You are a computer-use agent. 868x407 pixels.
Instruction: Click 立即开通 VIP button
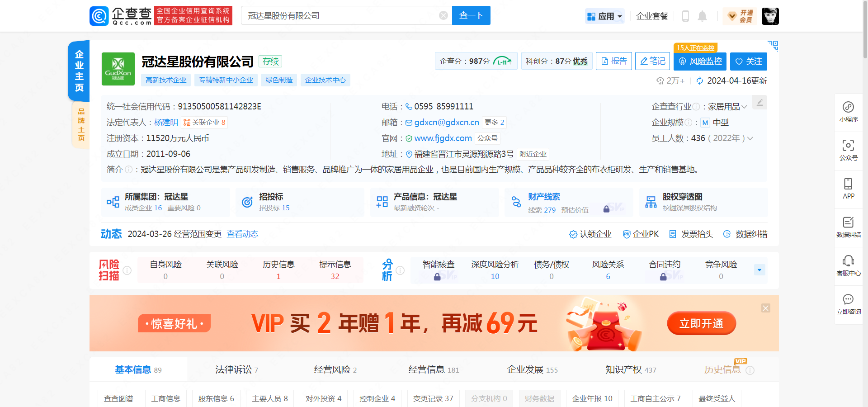pyautogui.click(x=701, y=323)
